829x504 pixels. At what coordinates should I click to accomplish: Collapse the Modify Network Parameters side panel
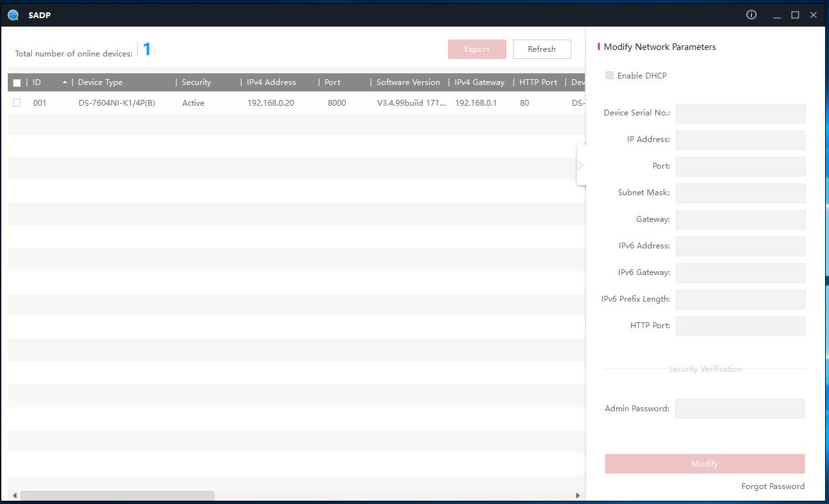tap(580, 165)
